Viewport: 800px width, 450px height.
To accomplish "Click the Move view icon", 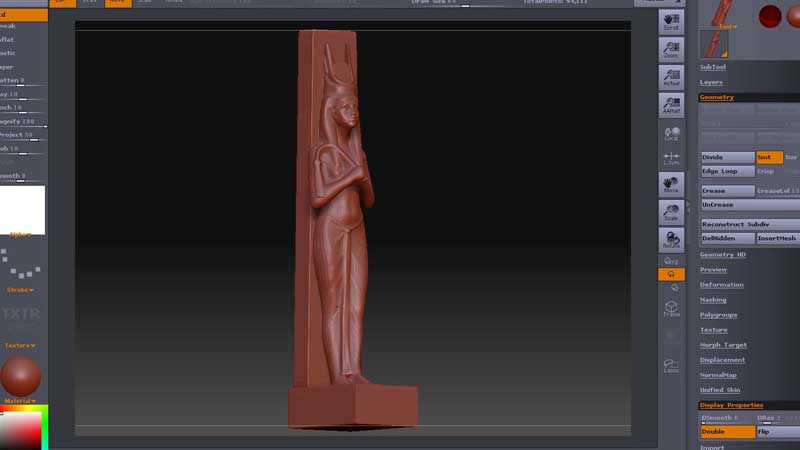I will 671,184.
